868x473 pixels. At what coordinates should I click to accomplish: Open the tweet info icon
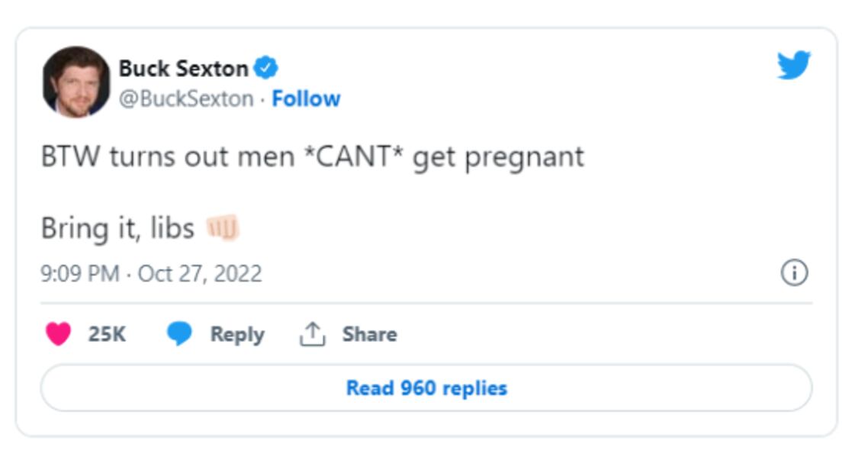[x=794, y=272]
